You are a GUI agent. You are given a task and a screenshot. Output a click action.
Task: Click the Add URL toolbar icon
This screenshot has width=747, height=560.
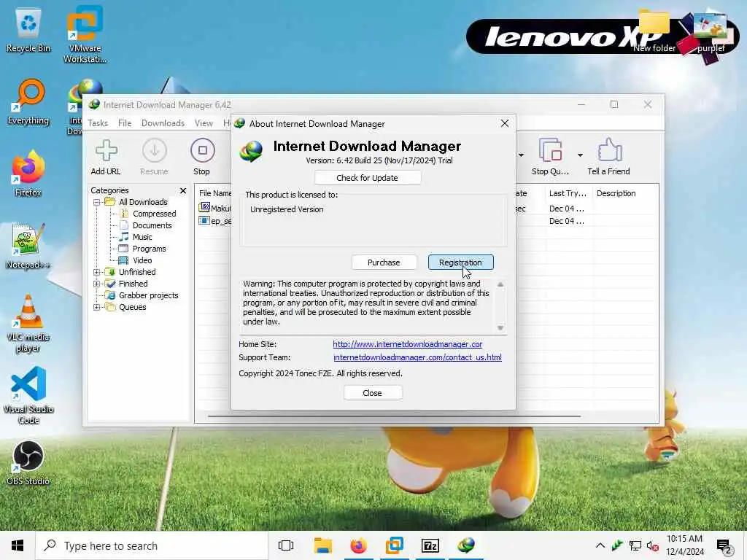pos(106,157)
